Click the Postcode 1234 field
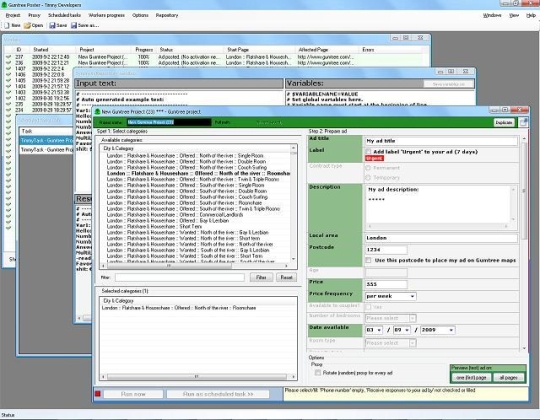 386,250
